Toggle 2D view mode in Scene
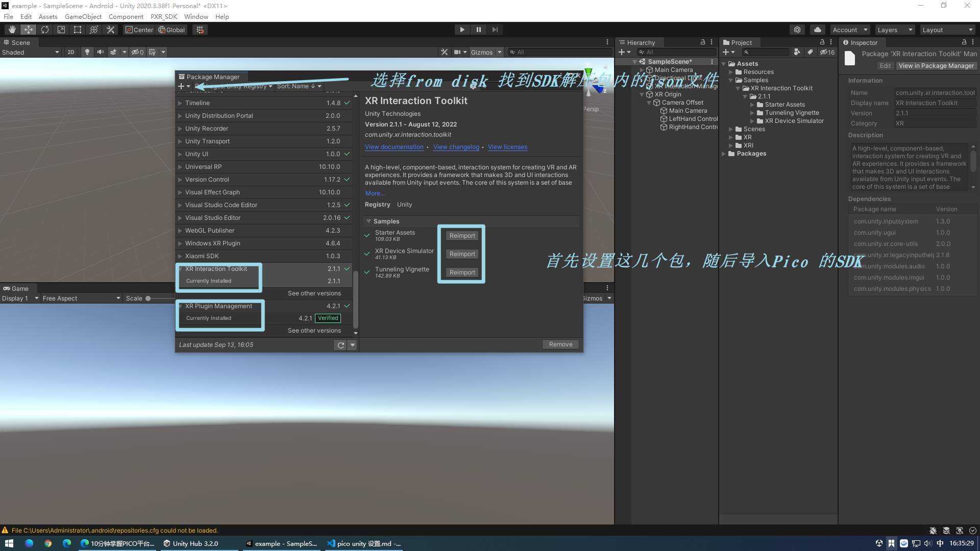The height and width of the screenshot is (551, 980). pyautogui.click(x=71, y=52)
